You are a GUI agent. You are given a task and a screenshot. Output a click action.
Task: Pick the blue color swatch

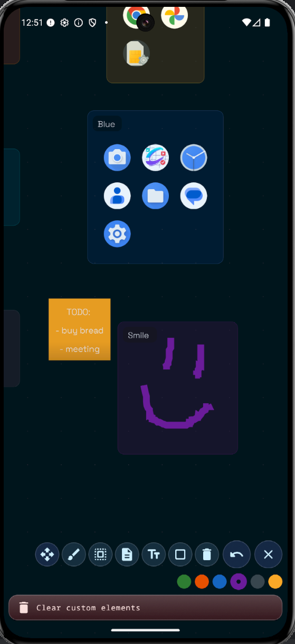[220, 582]
